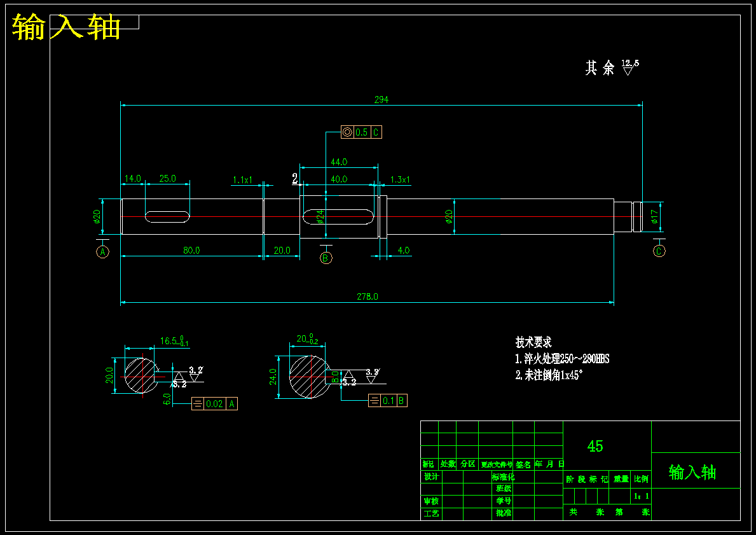Click the 16.5 toleranced depth dimension
Image resolution: width=756 pixels, height=535 pixels.
point(174,341)
